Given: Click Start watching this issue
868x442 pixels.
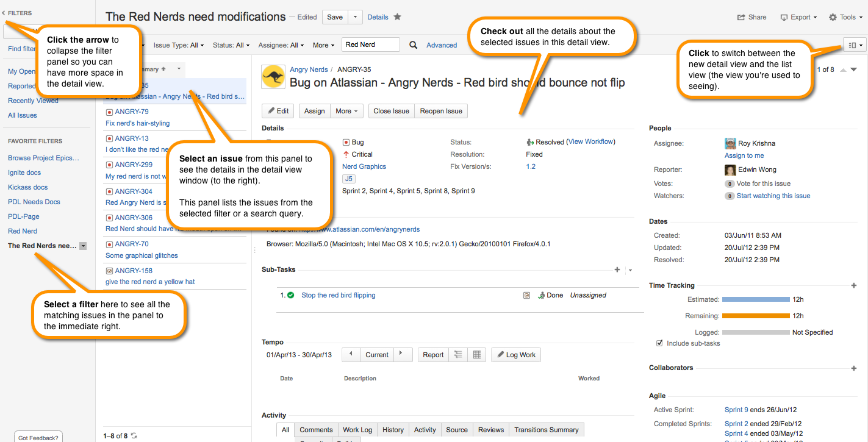Looking at the screenshot, I should pyautogui.click(x=773, y=196).
